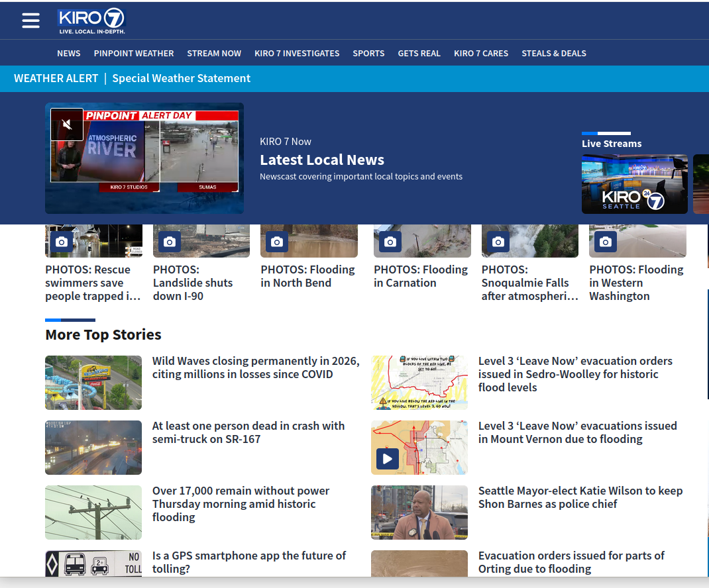Click camera icon on Landslide I-90 photos

(x=169, y=242)
